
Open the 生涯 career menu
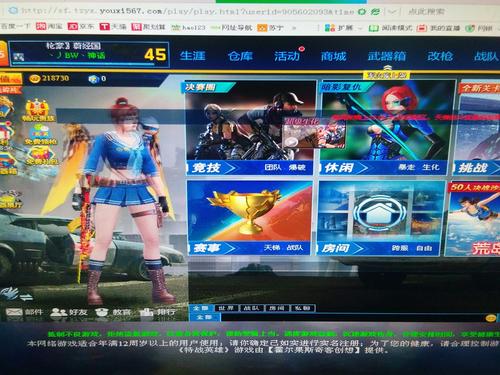(x=193, y=56)
